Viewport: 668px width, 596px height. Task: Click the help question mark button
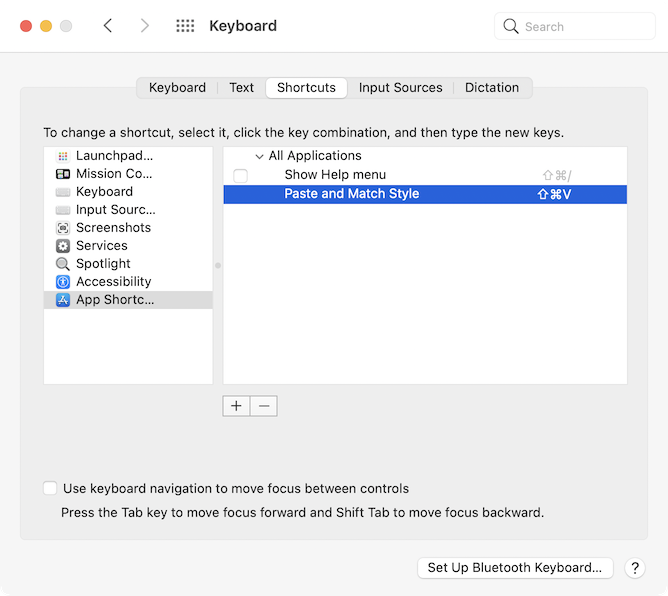point(634,568)
